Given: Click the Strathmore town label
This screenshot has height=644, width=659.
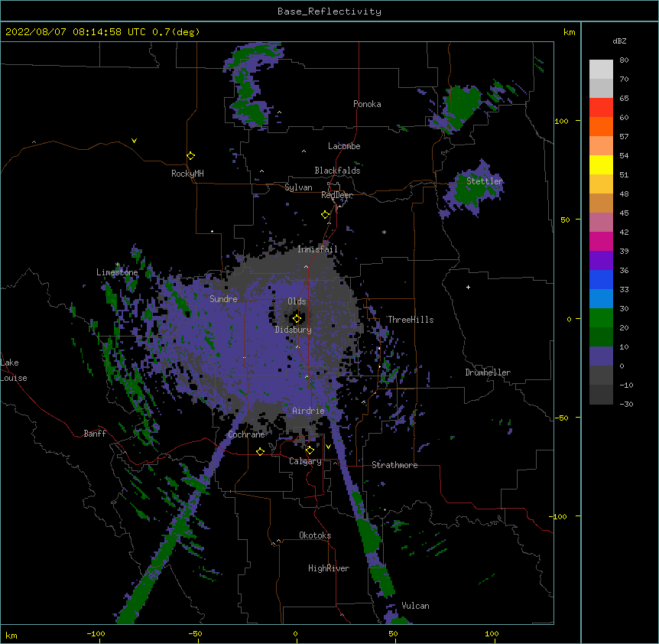Looking at the screenshot, I should [394, 465].
